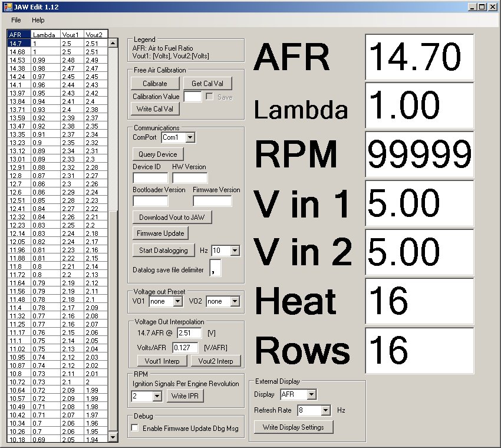The image size is (501, 448).
Task: Click the JAW Edit title bar app icon
Action: (8, 6)
